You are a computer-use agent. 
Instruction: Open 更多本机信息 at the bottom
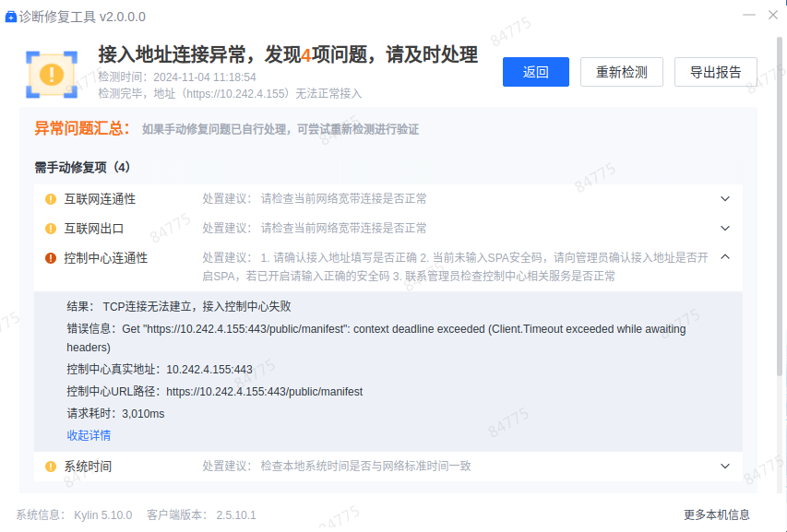(716, 514)
